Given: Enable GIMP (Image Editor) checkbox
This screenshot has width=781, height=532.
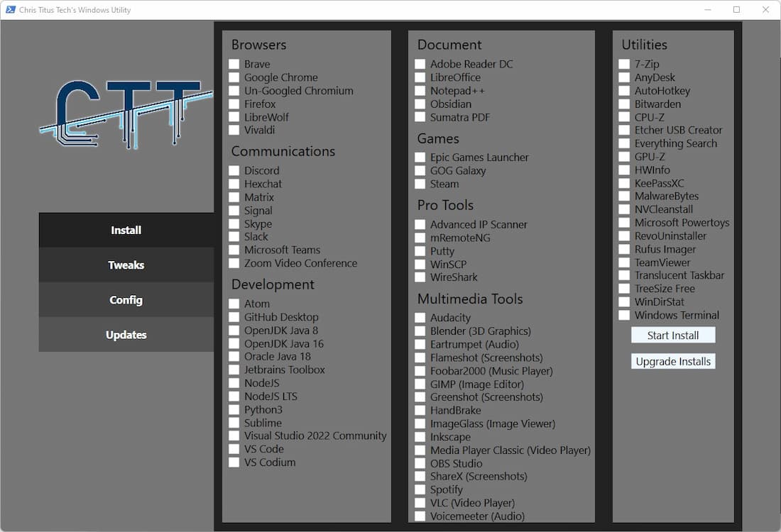Looking at the screenshot, I should (420, 384).
